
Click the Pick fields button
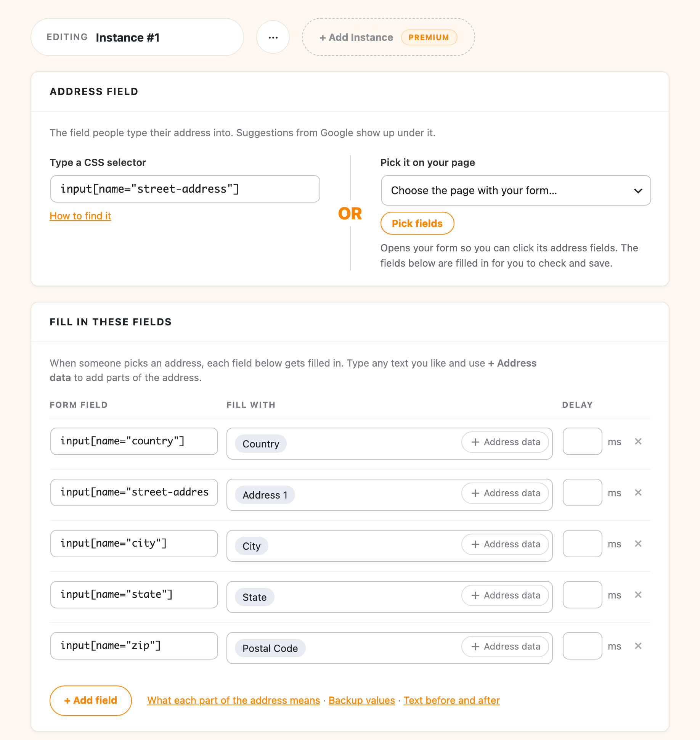(x=417, y=223)
